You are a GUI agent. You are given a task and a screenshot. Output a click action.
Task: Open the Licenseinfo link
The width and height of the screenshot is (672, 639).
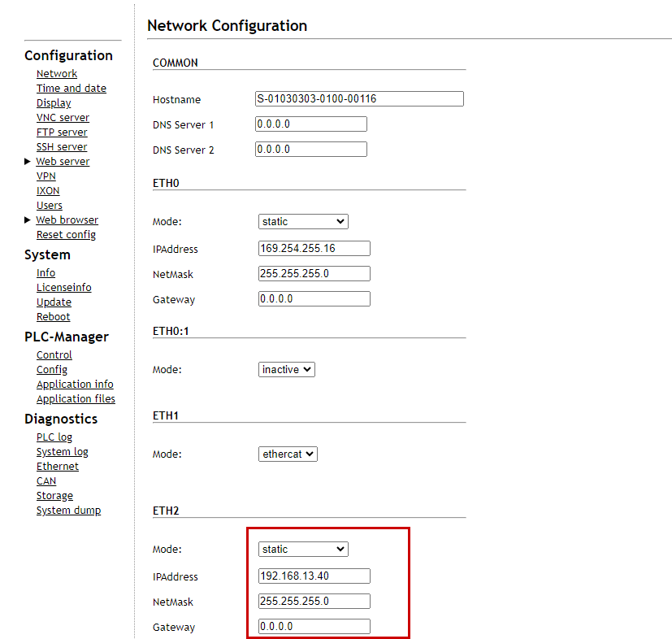pos(64,287)
